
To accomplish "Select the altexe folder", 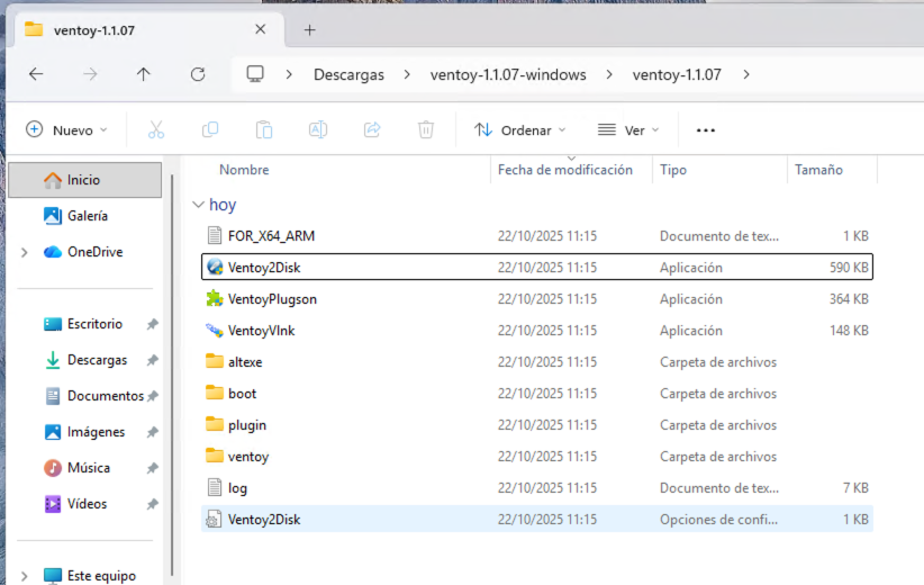I will (x=537, y=362).
